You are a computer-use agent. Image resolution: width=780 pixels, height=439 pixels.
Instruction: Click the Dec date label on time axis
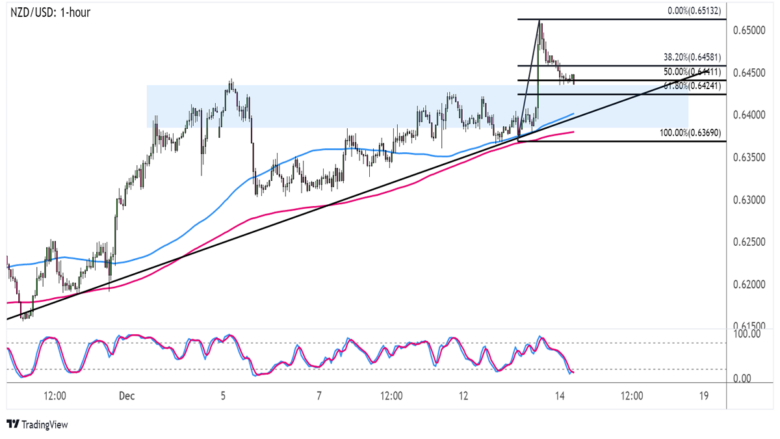[127, 396]
